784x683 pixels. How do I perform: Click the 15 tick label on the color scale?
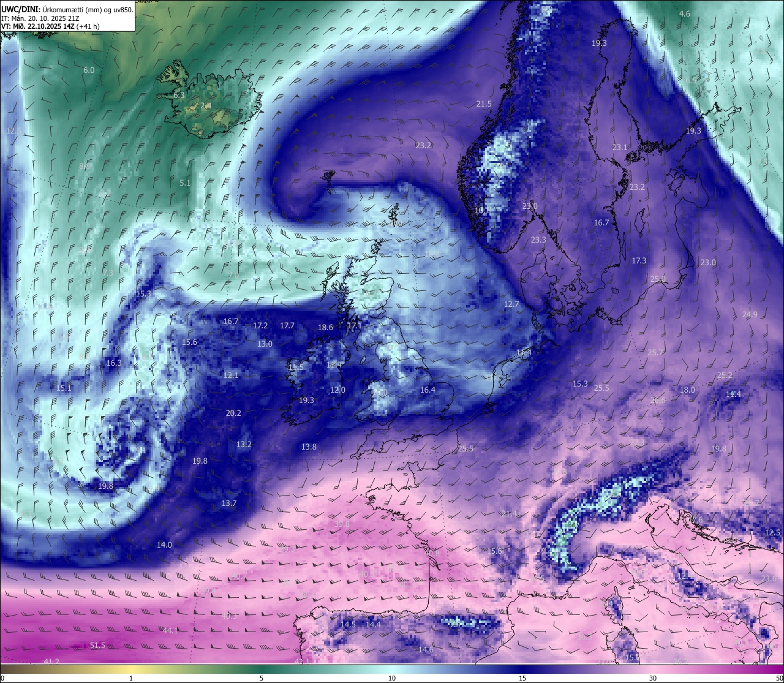point(522,678)
